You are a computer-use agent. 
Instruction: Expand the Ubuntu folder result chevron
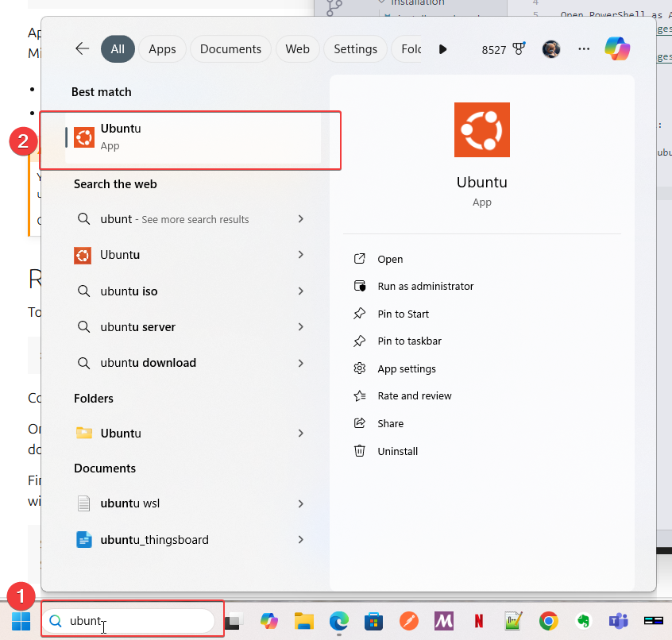pyautogui.click(x=300, y=433)
